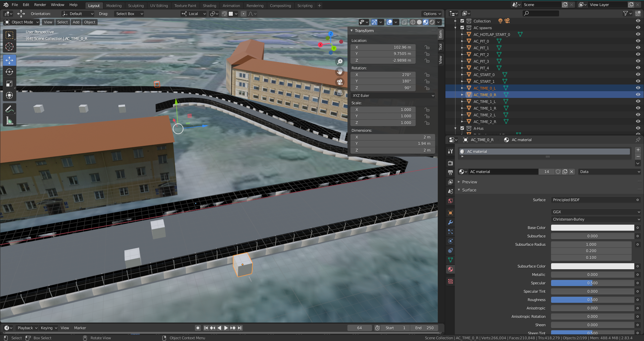Screen dimensions: 644x341
Task: Uncheck the AC spawns collection checkbox
Action: tap(462, 28)
